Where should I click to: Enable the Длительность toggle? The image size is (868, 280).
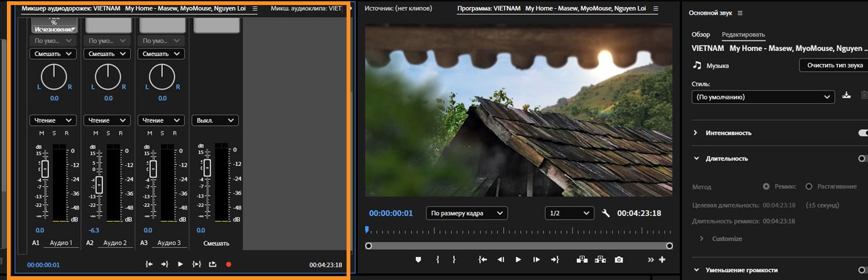(861, 159)
